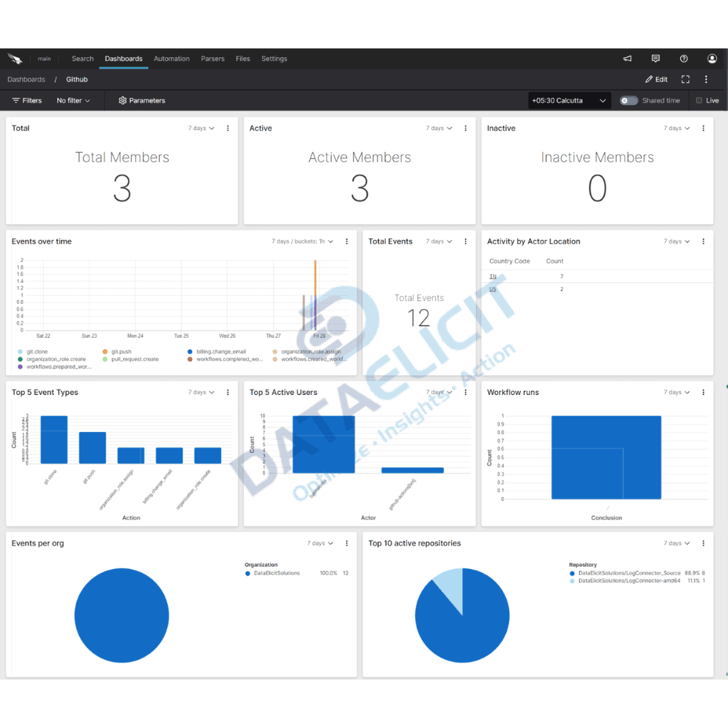728x728 pixels.
Task: Open dashboard more options kebab menu
Action: [x=706, y=80]
